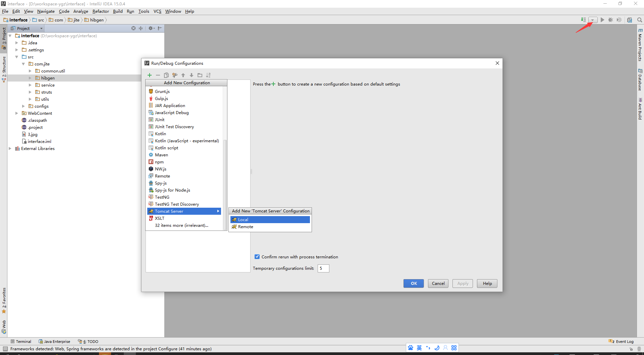This screenshot has width=644, height=355.
Task: Open the Structure side tab
Action: click(4, 69)
